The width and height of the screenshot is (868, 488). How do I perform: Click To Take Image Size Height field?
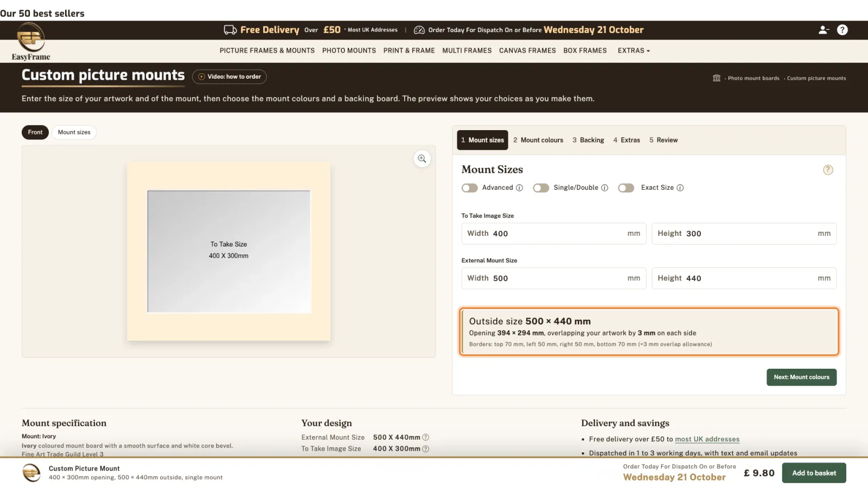pos(744,234)
